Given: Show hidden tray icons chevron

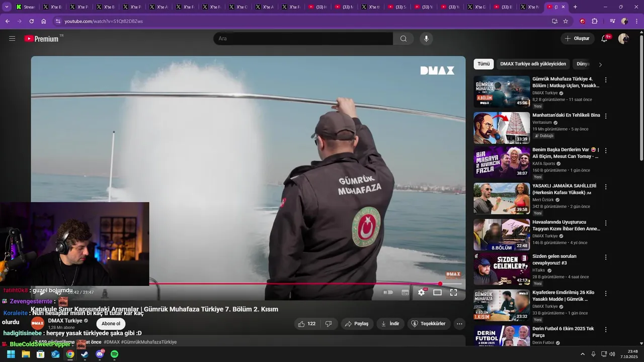Looking at the screenshot, I should (583, 354).
